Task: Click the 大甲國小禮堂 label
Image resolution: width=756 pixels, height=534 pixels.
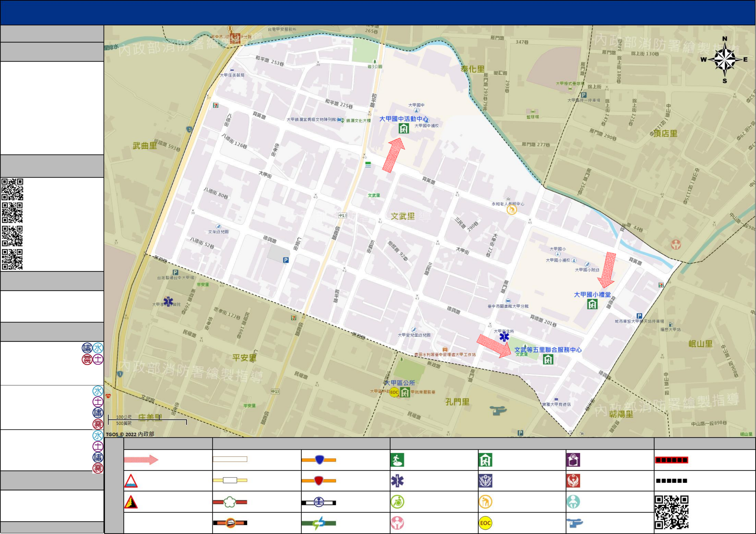Action: pyautogui.click(x=592, y=295)
